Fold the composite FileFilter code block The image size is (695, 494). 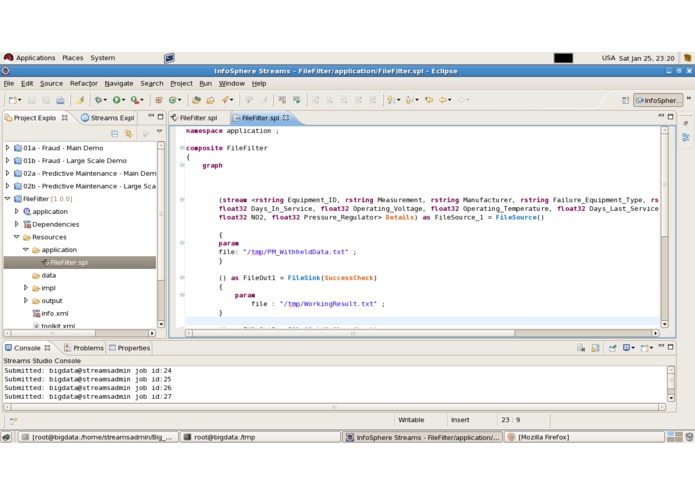pos(182,148)
